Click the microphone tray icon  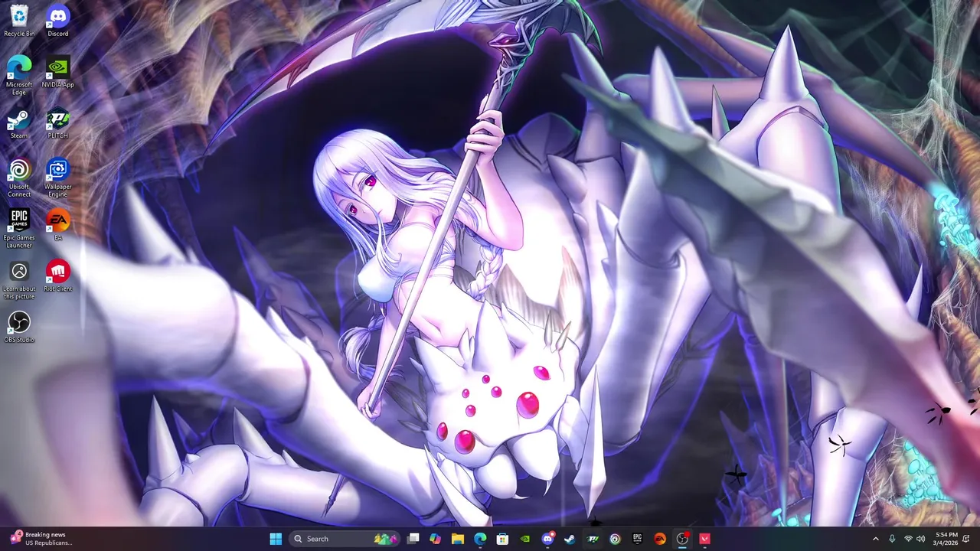(892, 539)
